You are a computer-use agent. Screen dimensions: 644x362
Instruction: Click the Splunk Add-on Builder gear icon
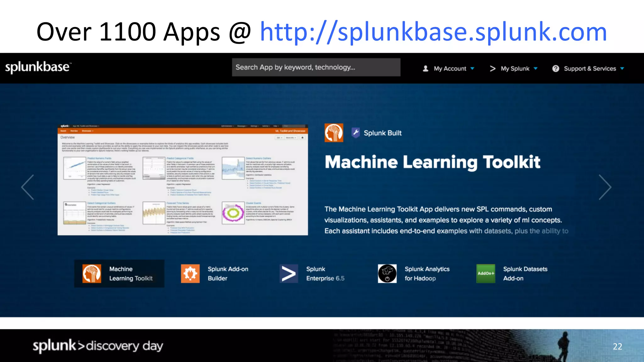pos(190,273)
